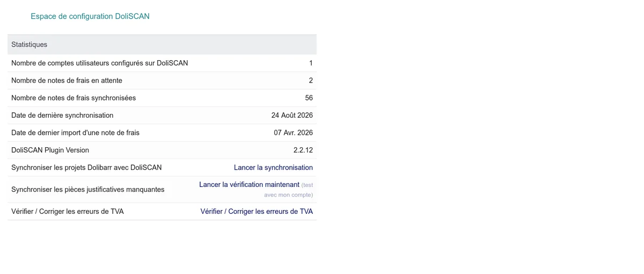The height and width of the screenshot is (274, 644).
Task: Select the version number 2.2.12
Action: [303, 150]
